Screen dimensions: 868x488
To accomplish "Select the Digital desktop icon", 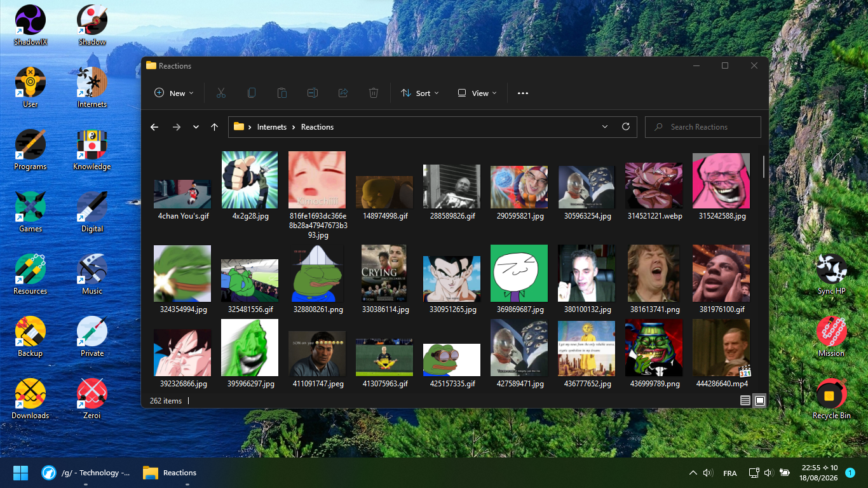I will click(92, 212).
